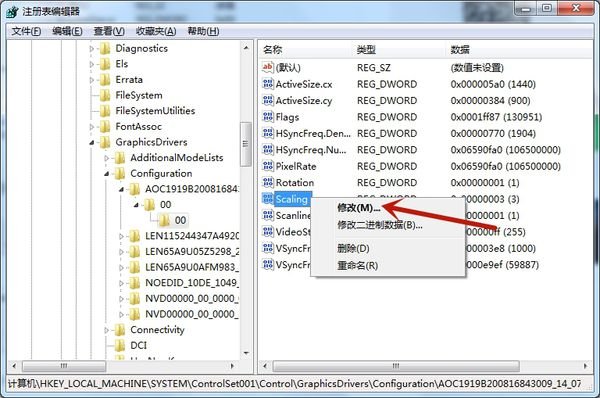Expand the Connectivity tree node
This screenshot has height=398, width=600.
(x=106, y=330)
